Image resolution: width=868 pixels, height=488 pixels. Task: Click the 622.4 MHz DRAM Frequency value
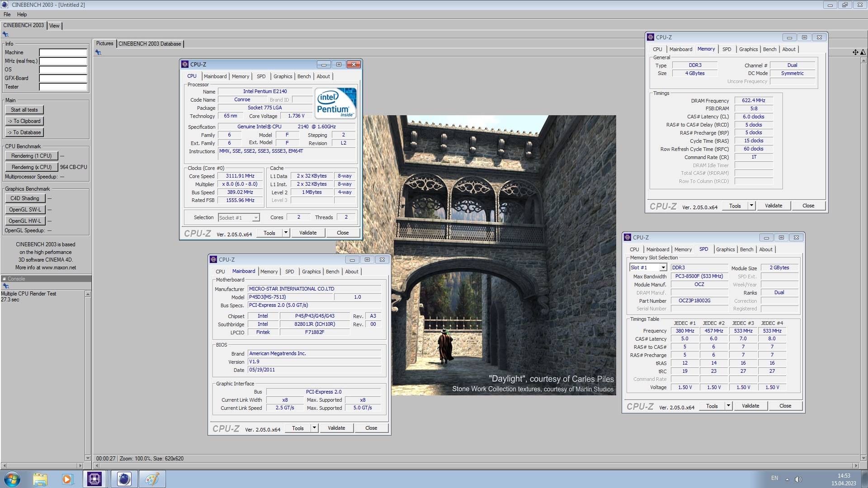[x=754, y=100]
